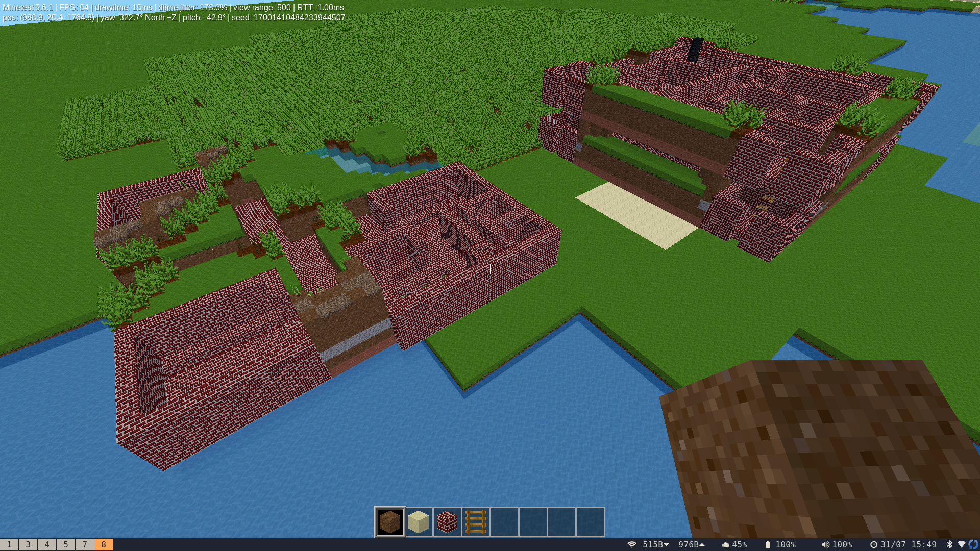Click the last empty hotbar slot
This screenshot has height=551, width=980.
pos(590,522)
